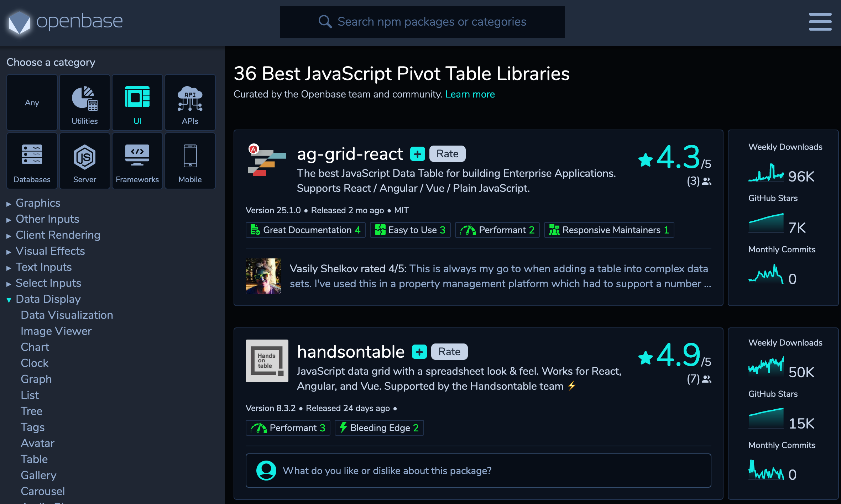Select the Any category tile
Image resolution: width=841 pixels, height=504 pixels.
[32, 103]
